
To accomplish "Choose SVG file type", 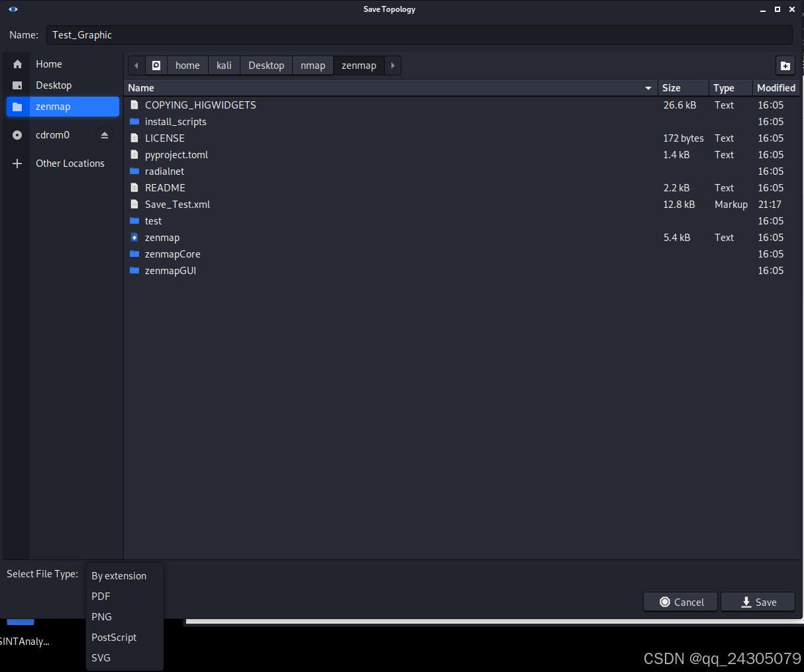I will (125, 658).
